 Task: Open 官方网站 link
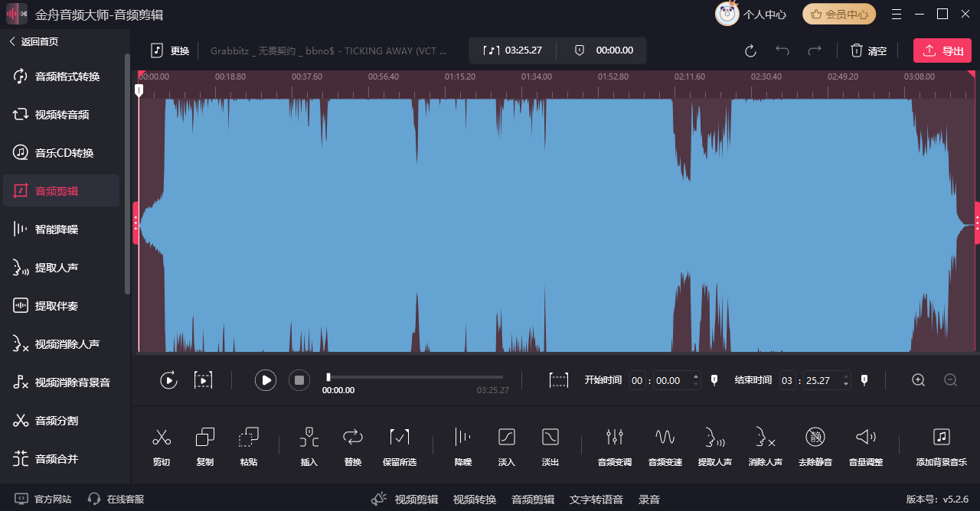point(43,499)
